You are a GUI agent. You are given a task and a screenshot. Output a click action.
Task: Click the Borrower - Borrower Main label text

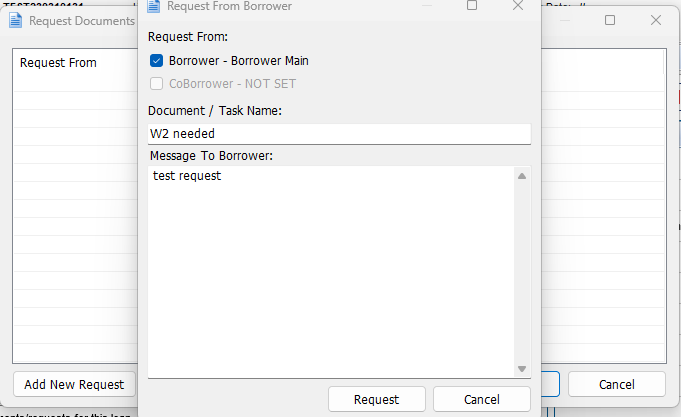click(x=238, y=61)
